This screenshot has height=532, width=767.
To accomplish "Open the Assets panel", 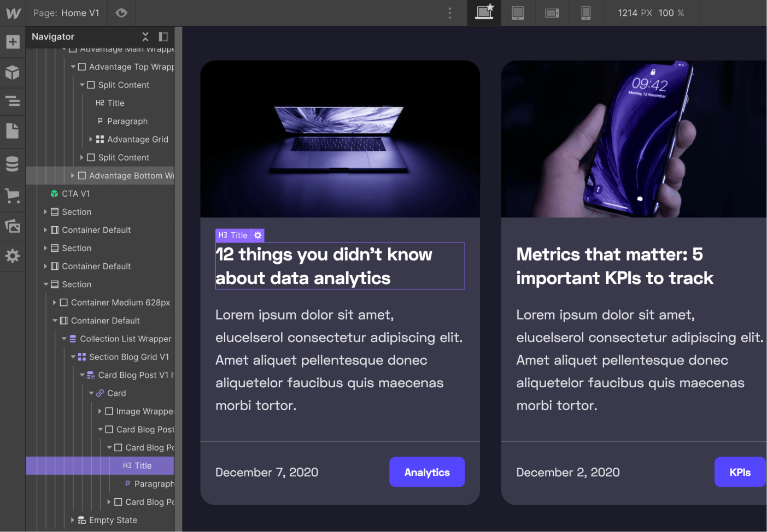I will tap(13, 226).
